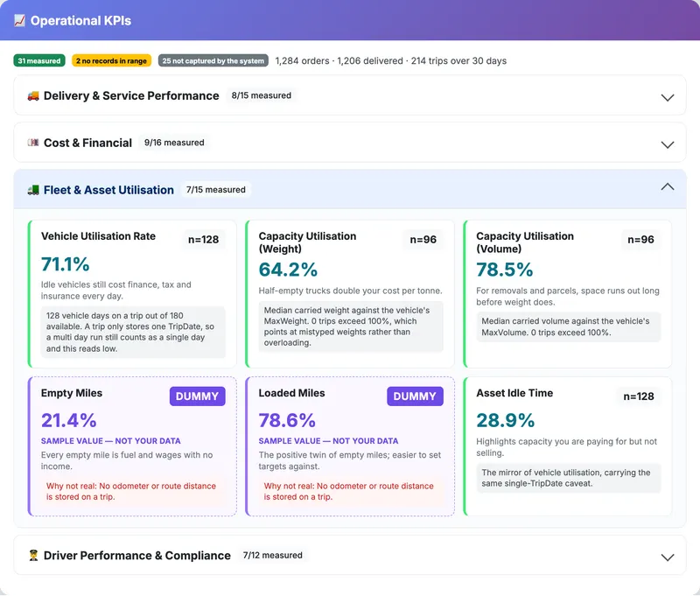
Task: Click the chart icon beside Operational KPIs
Action: 19,20
